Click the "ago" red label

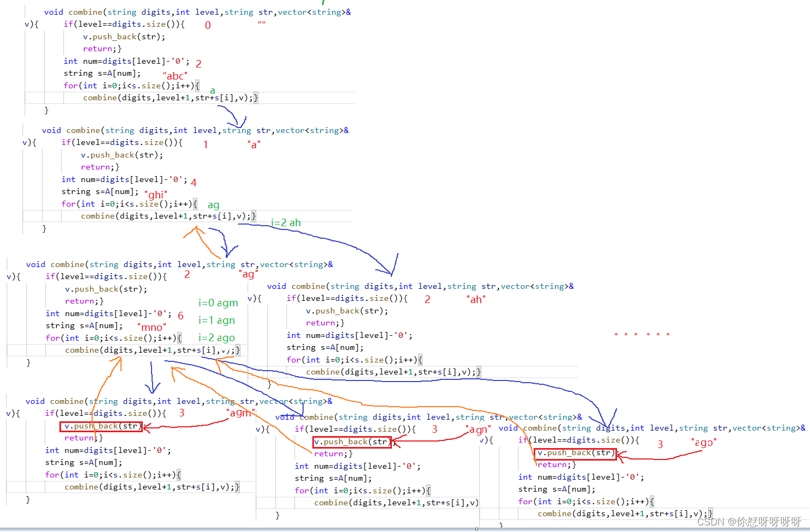[704, 443]
